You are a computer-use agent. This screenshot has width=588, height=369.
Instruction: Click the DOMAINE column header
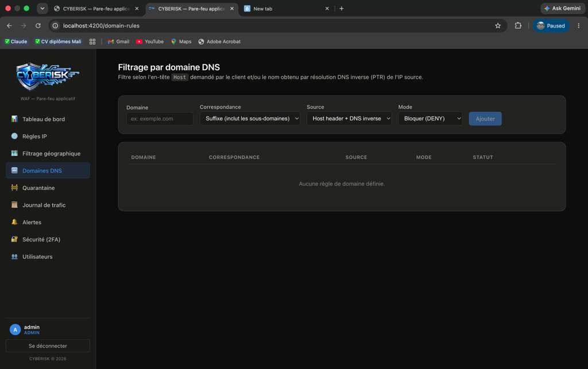click(143, 157)
